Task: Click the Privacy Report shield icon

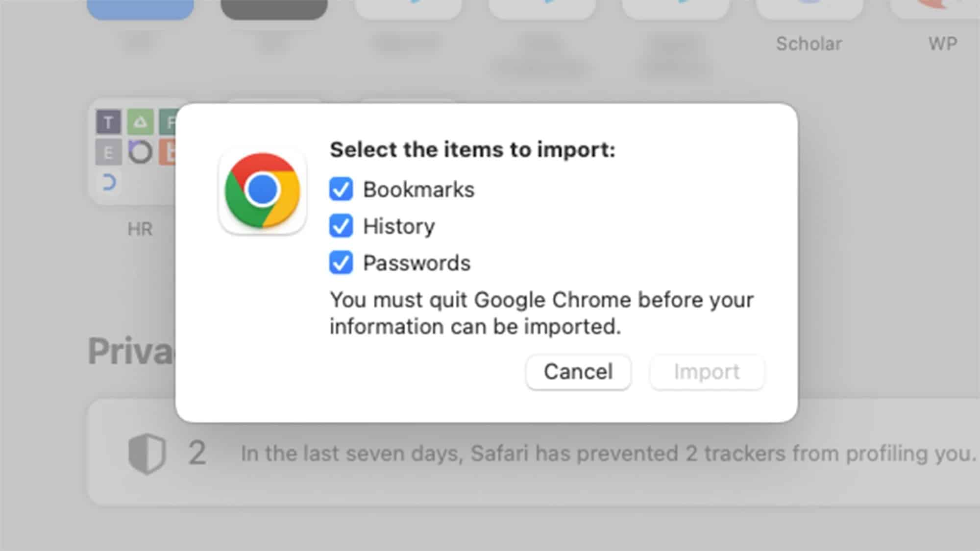Action: point(147,453)
